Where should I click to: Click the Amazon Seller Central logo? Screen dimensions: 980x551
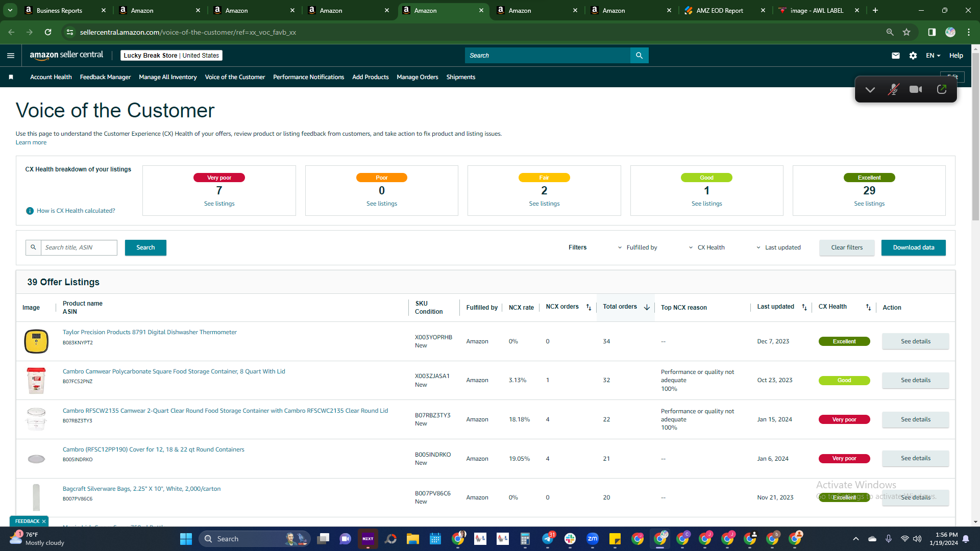point(66,55)
